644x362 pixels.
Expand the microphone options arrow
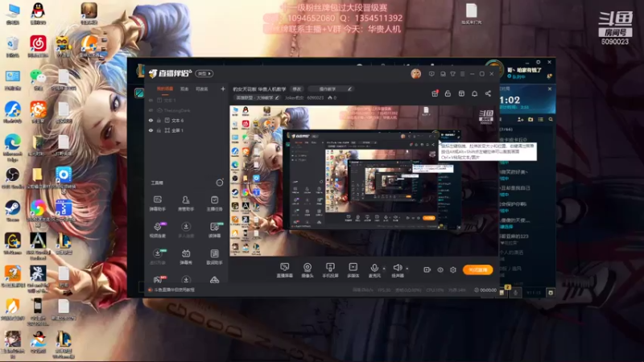click(384, 269)
